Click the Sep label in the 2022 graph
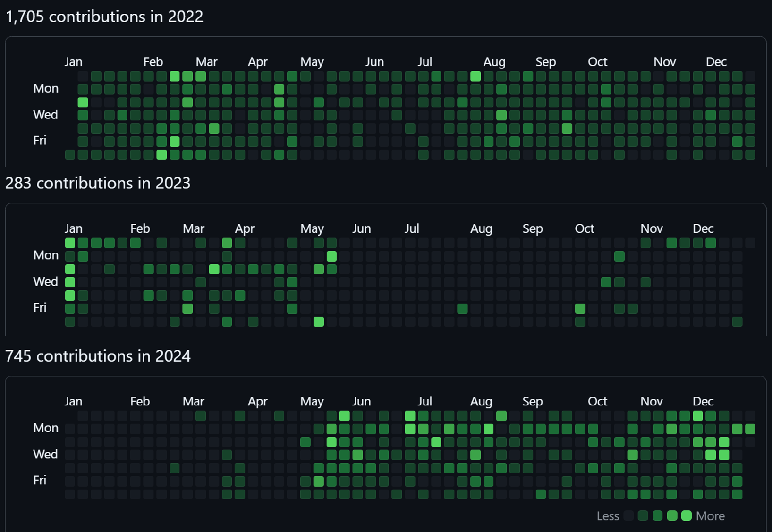772x532 pixels. (x=546, y=62)
